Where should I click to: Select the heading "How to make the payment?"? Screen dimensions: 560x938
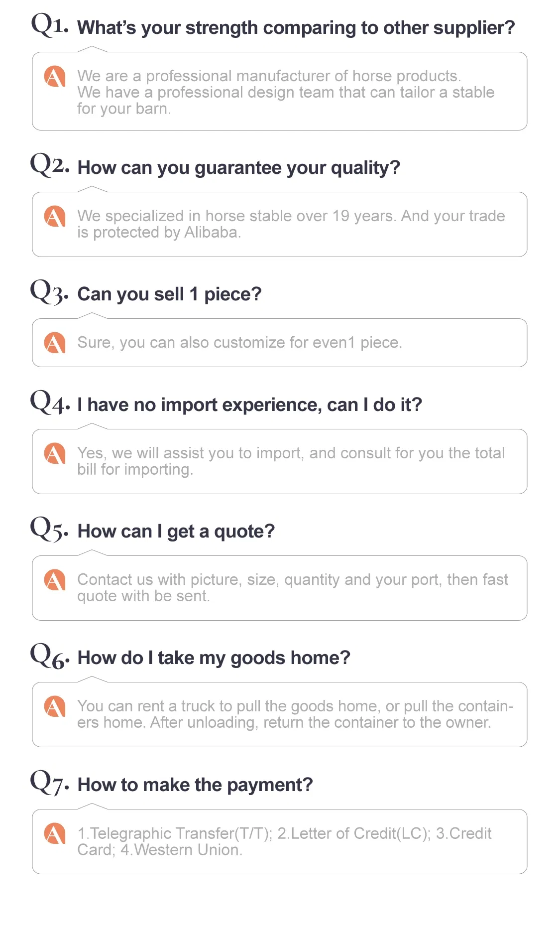pyautogui.click(x=195, y=785)
